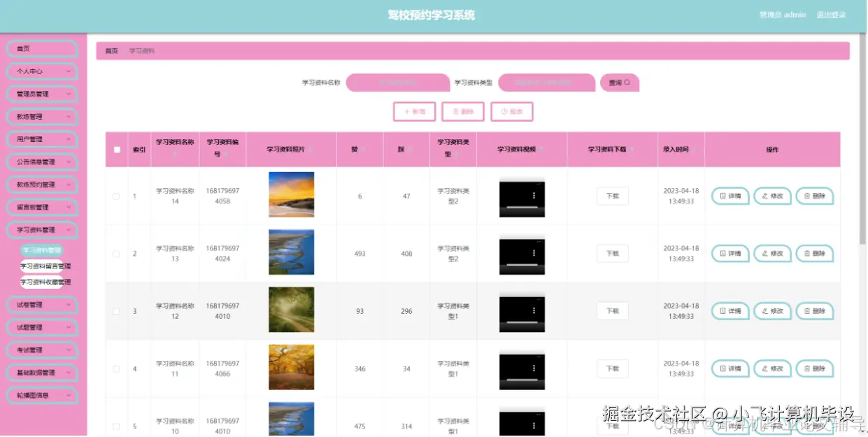Screen dimensions: 868x437
Task: Click 下载 in 学习资料名称13 row
Action: tap(613, 253)
